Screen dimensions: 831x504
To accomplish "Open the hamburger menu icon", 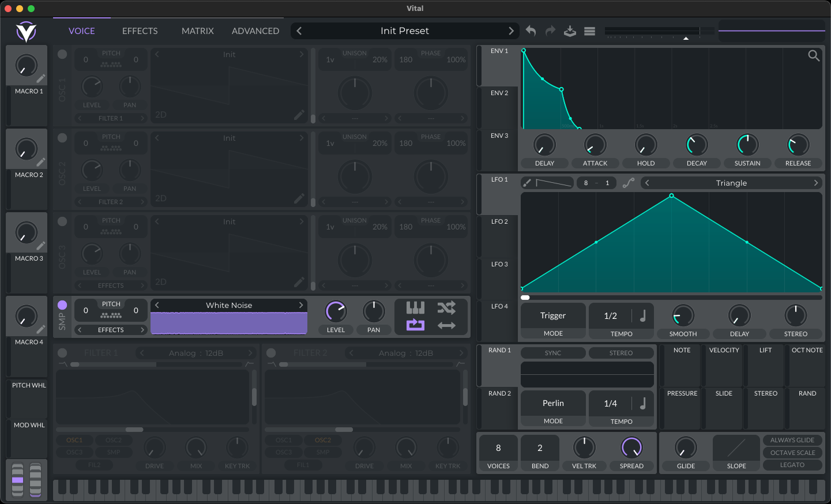I will tap(589, 31).
